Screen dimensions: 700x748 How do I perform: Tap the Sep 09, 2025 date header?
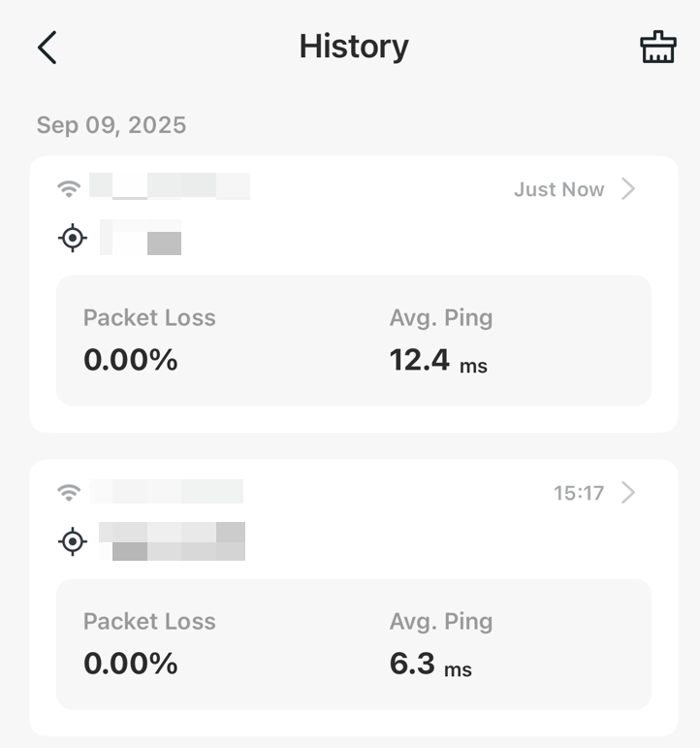pyautogui.click(x=111, y=125)
